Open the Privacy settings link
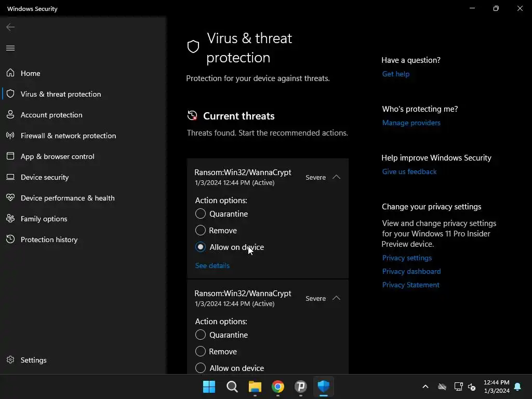The height and width of the screenshot is (399, 532). coord(407,258)
